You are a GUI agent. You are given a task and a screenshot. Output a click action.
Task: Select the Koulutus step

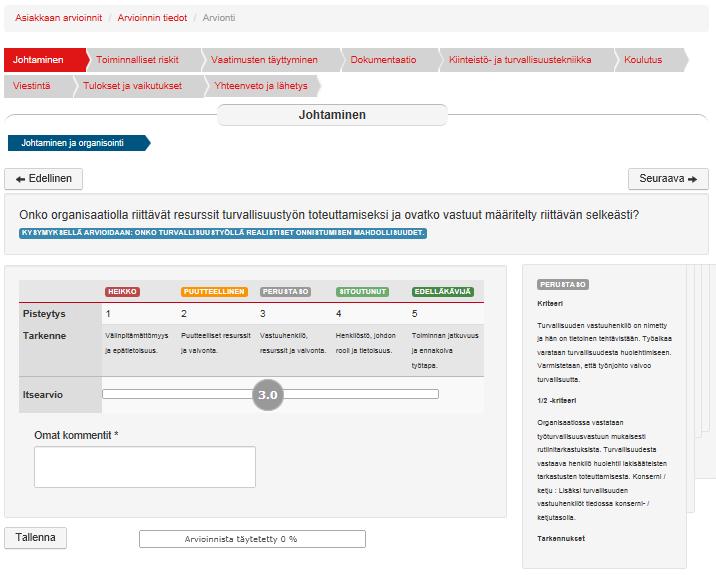click(650, 60)
